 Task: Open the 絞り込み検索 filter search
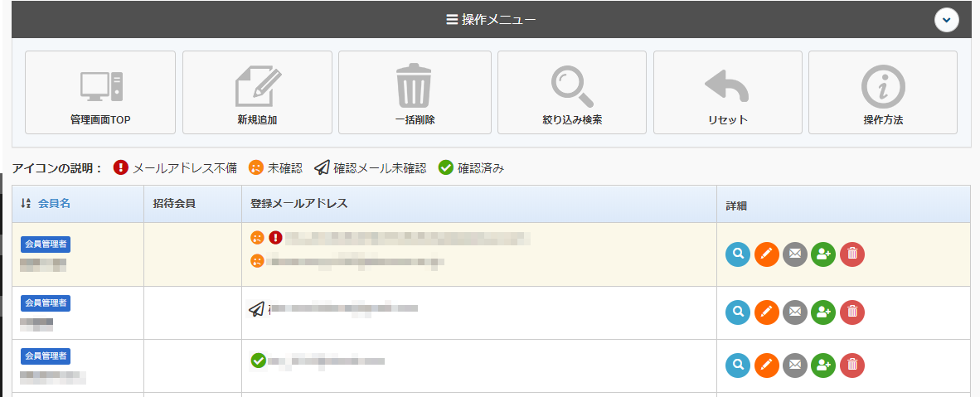point(571,92)
